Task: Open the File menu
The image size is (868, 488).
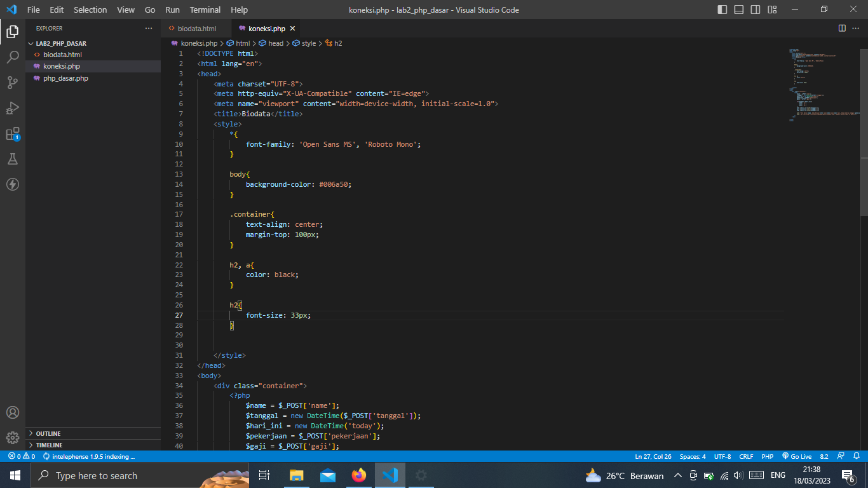Action: (34, 10)
